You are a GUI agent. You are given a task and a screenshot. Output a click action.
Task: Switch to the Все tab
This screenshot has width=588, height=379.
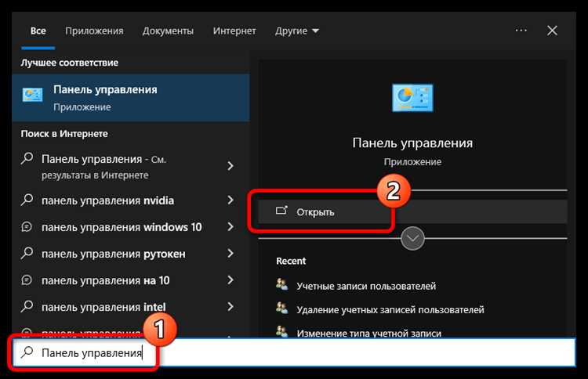(x=38, y=31)
